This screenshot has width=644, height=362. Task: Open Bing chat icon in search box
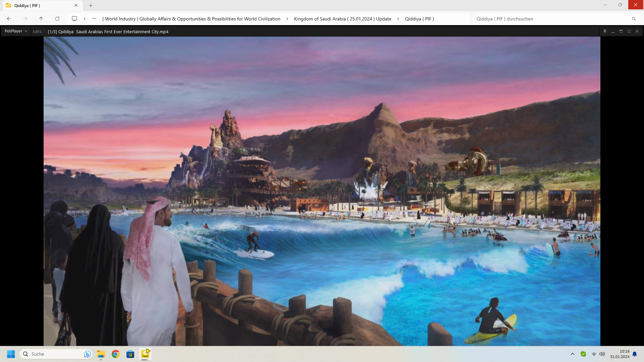(87, 354)
